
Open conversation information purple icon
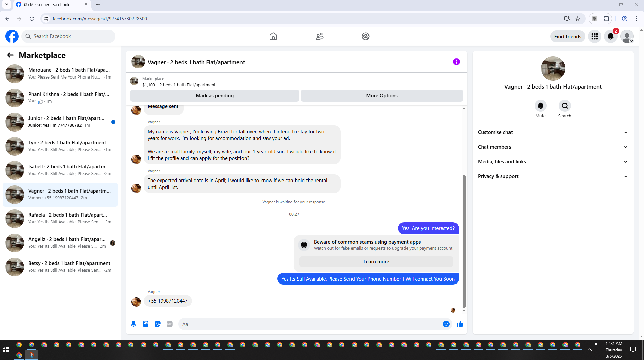(457, 62)
